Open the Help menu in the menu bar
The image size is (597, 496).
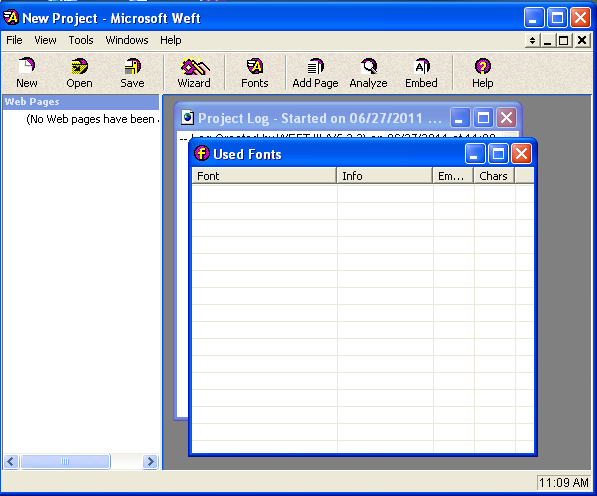171,40
